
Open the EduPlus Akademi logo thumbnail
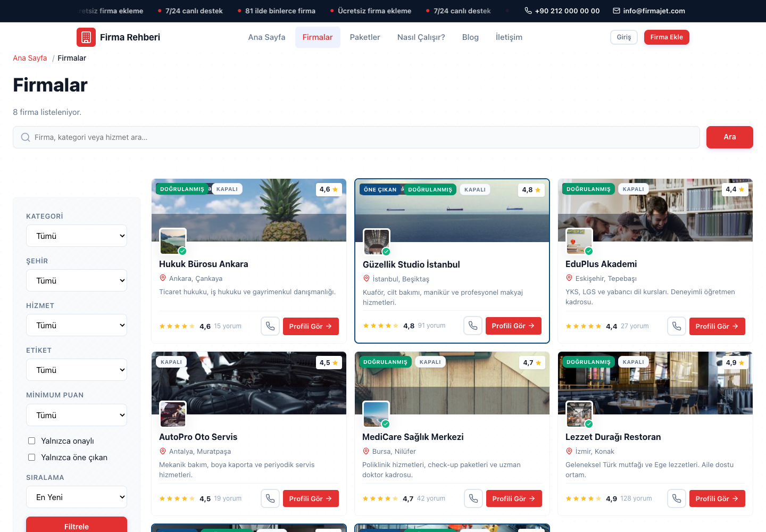579,242
